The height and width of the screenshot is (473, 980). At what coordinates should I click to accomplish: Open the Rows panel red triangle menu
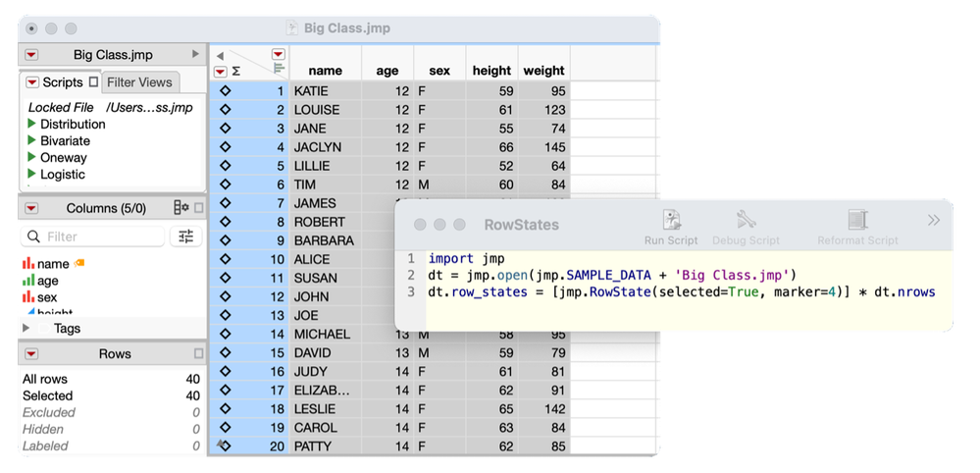[31, 354]
